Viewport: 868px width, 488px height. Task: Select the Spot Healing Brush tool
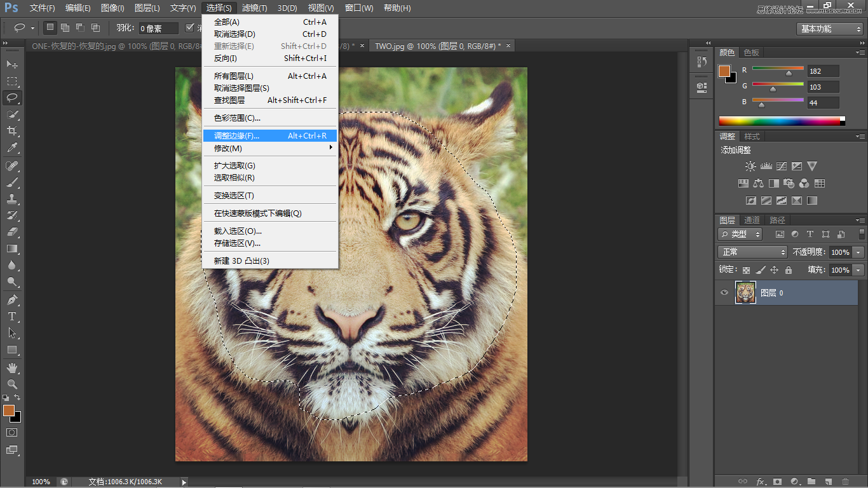click(x=12, y=166)
